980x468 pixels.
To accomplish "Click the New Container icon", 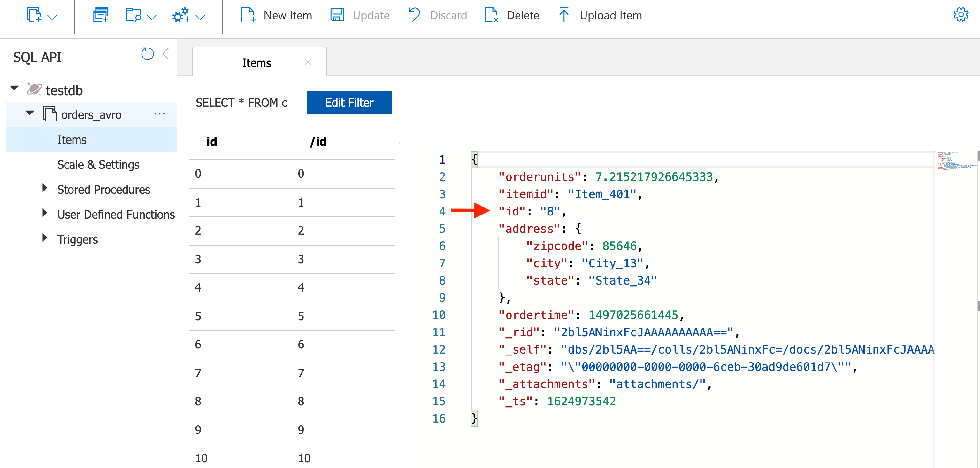I will point(34,15).
